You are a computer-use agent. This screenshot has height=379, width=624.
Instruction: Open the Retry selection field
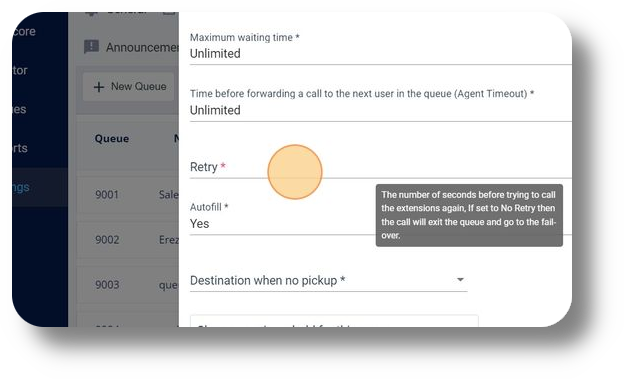point(380,167)
